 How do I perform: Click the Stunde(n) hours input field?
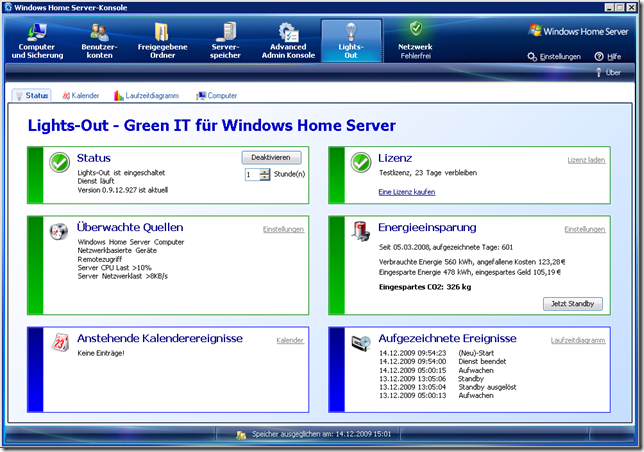pyautogui.click(x=253, y=174)
